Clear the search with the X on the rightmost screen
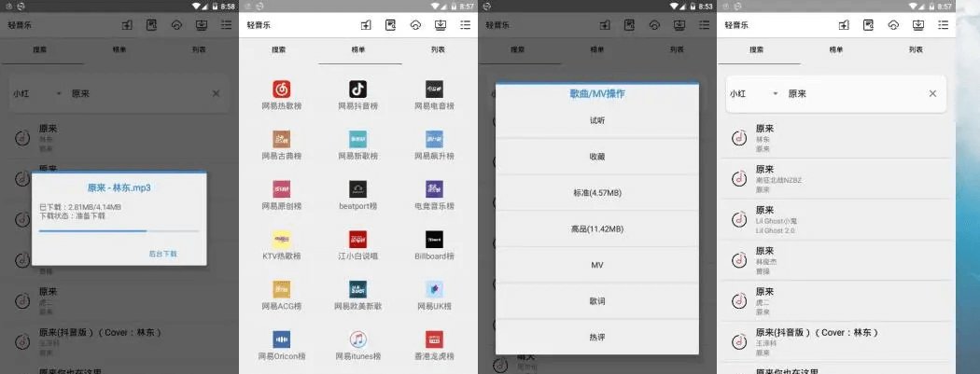Viewport: 980px width, 374px height. coord(932,93)
